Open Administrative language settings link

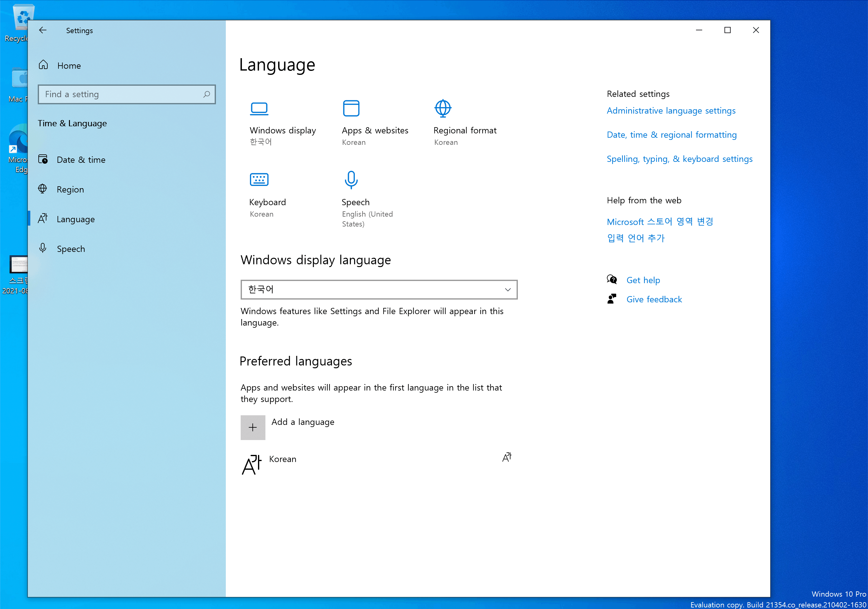click(x=671, y=111)
